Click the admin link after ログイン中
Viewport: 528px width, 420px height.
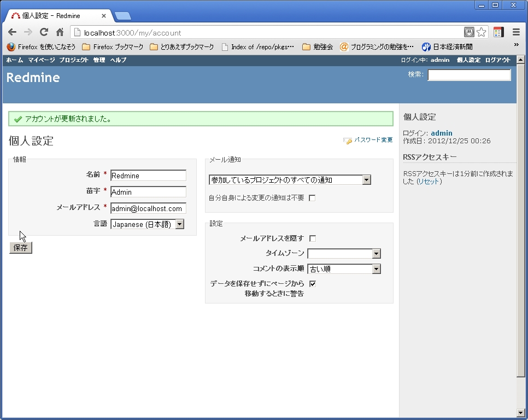[440, 60]
